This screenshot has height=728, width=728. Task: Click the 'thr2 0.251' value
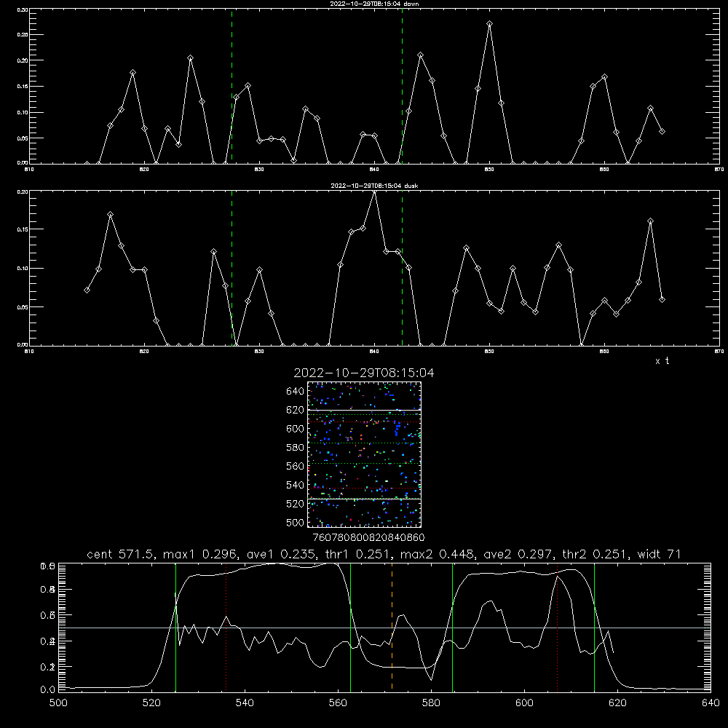pyautogui.click(x=596, y=554)
